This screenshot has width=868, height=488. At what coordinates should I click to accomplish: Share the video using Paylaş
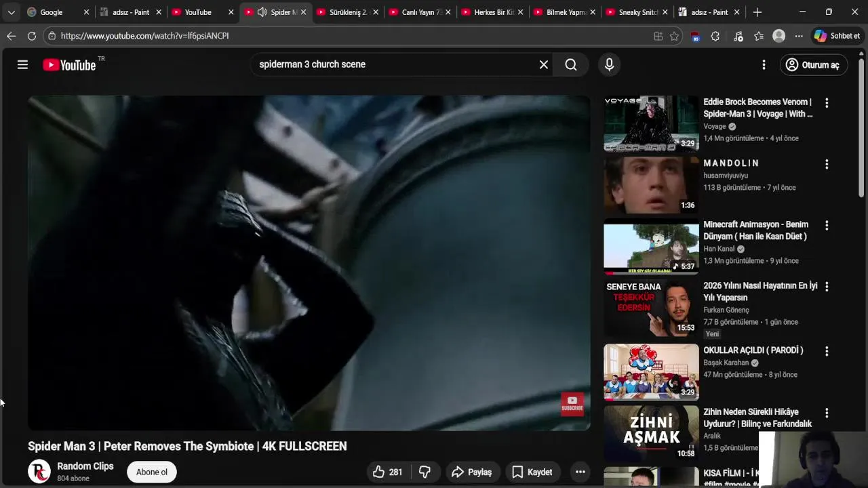click(473, 472)
